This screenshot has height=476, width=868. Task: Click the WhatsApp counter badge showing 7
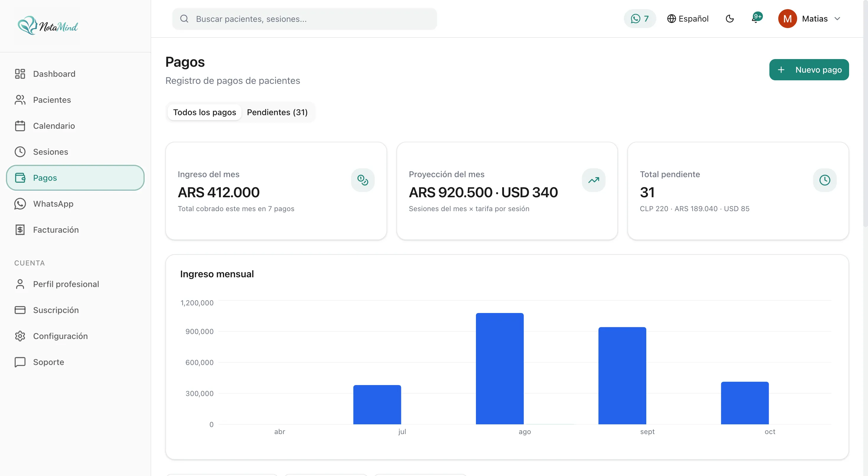click(x=639, y=19)
